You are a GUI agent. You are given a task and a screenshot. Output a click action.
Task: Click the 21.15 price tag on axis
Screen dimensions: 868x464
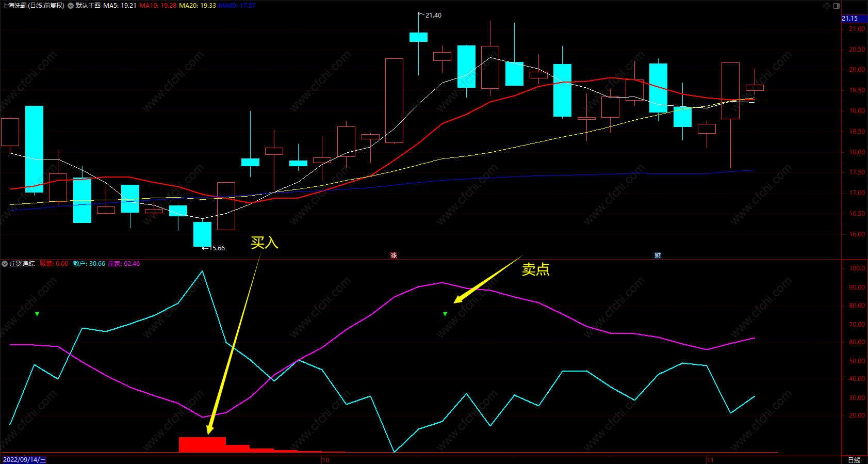point(854,19)
